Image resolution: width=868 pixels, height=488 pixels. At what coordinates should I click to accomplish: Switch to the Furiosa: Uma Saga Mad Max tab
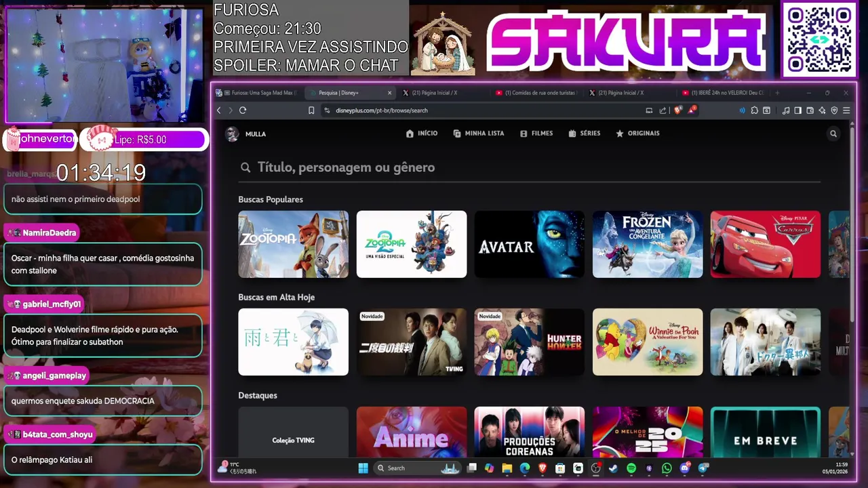click(259, 93)
